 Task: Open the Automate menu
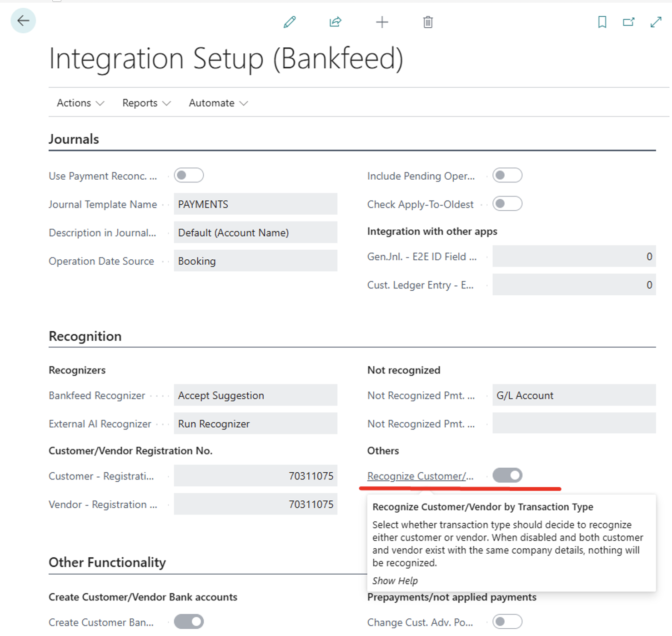point(218,103)
